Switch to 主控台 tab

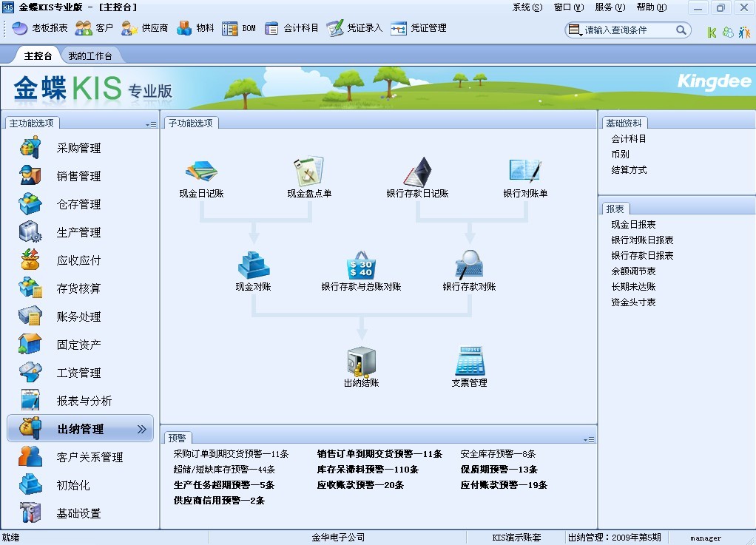coord(38,56)
